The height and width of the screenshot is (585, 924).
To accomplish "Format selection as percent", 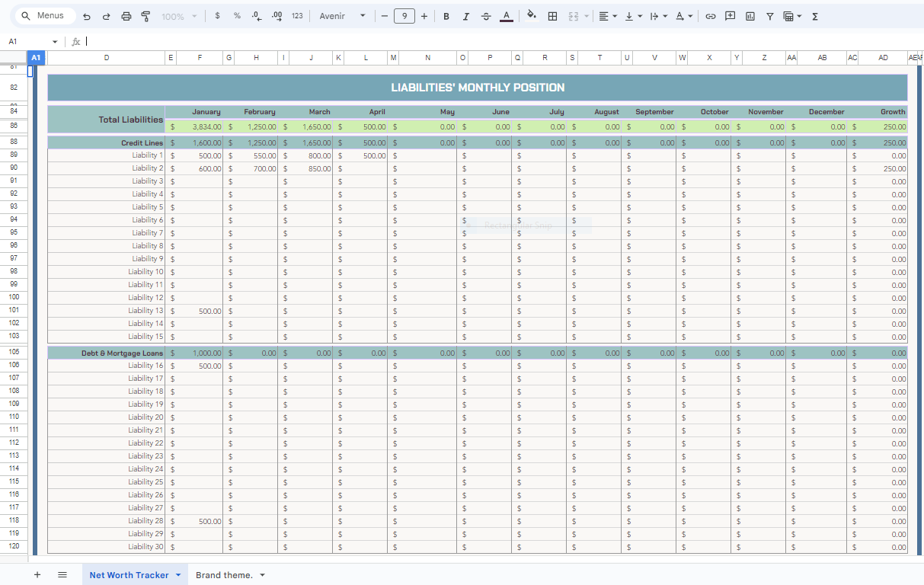I will coord(235,15).
